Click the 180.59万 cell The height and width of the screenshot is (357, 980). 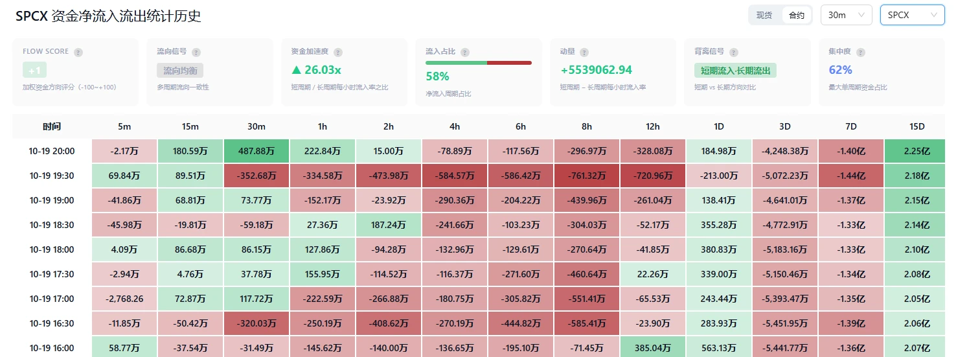pyautogui.click(x=190, y=151)
